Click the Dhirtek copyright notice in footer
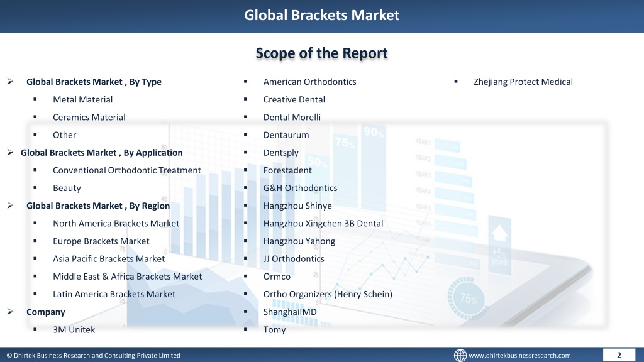The image size is (644, 362). (94, 356)
